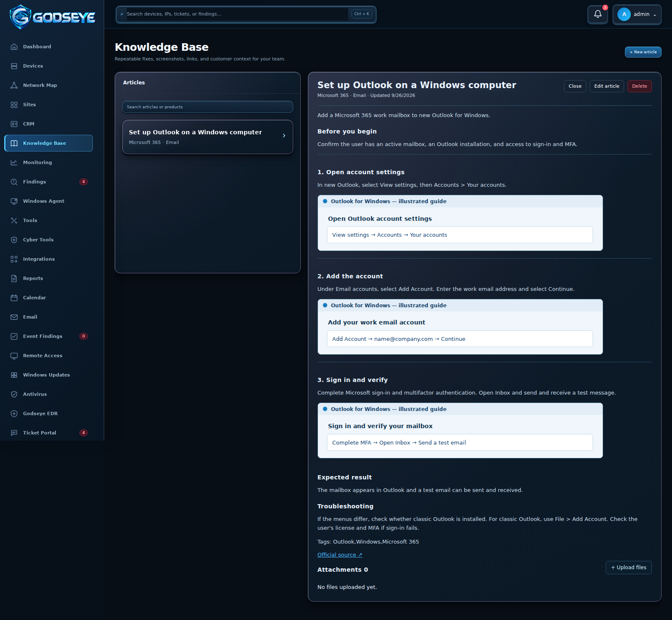The width and height of the screenshot is (672, 620).
Task: Click the 'Attachments 0' heading
Action: point(342,570)
